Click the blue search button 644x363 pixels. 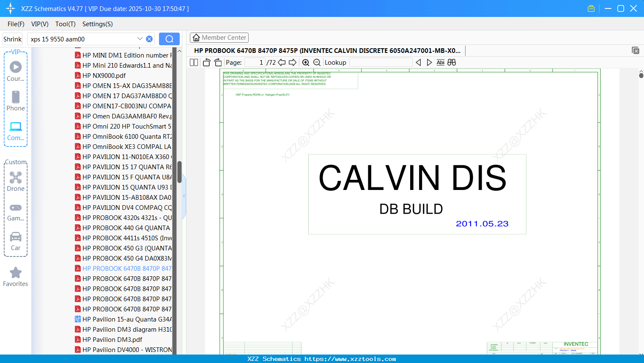169,39
